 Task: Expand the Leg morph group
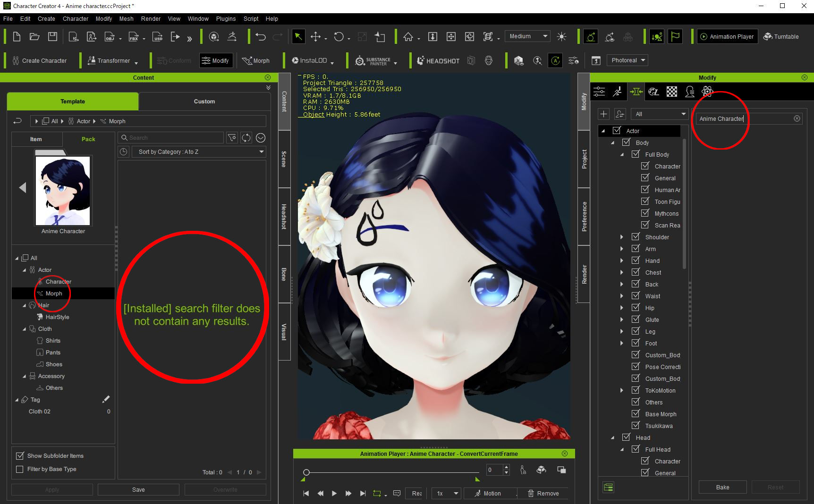coord(621,331)
